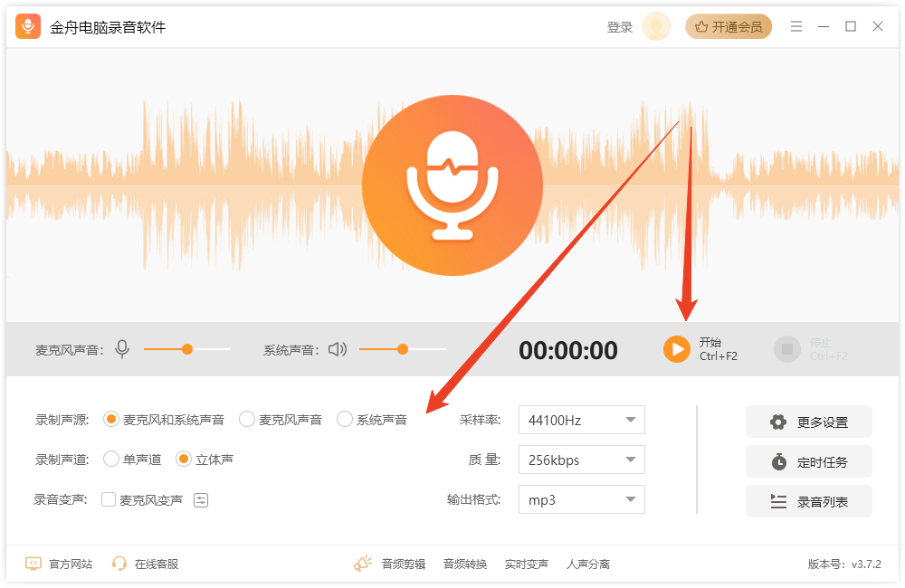Select 麦克风声音 recording source
The height and width of the screenshot is (588, 905).
pos(281,420)
